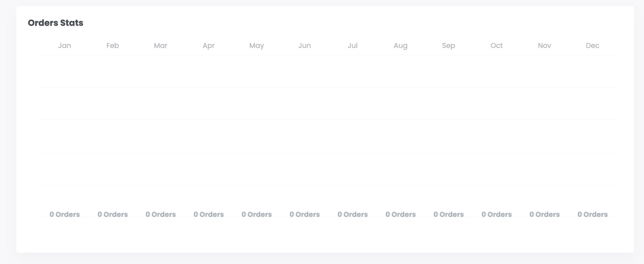Select July's 0 Orders value
The image size is (644, 264).
[353, 215]
